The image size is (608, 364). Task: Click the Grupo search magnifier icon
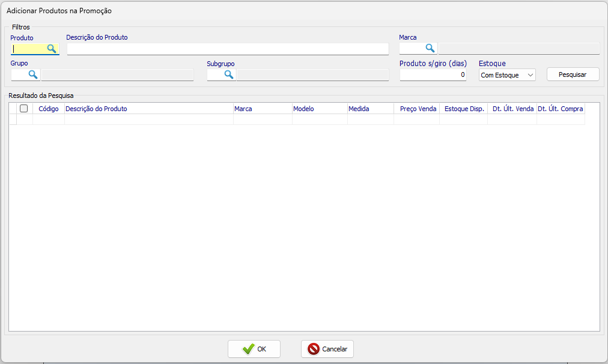point(33,74)
